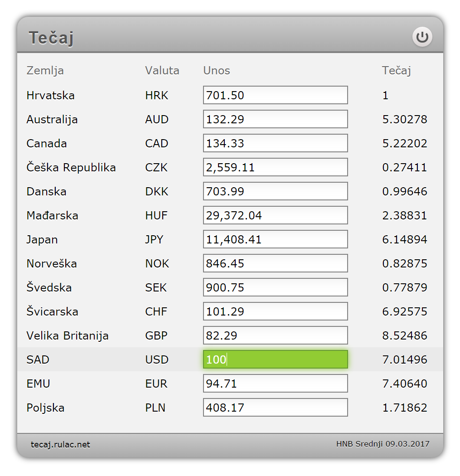Select the SEK input field
The height and width of the screenshot is (476, 460).
point(275,287)
